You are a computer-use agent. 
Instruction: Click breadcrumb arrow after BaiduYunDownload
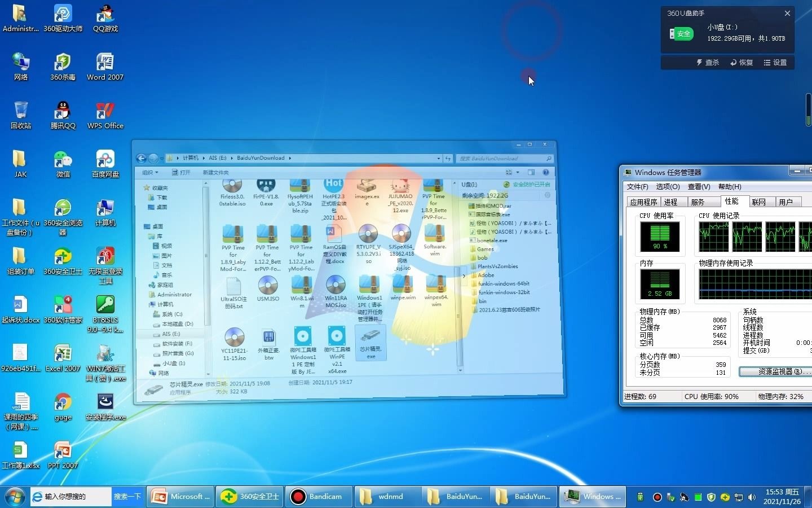tap(290, 158)
